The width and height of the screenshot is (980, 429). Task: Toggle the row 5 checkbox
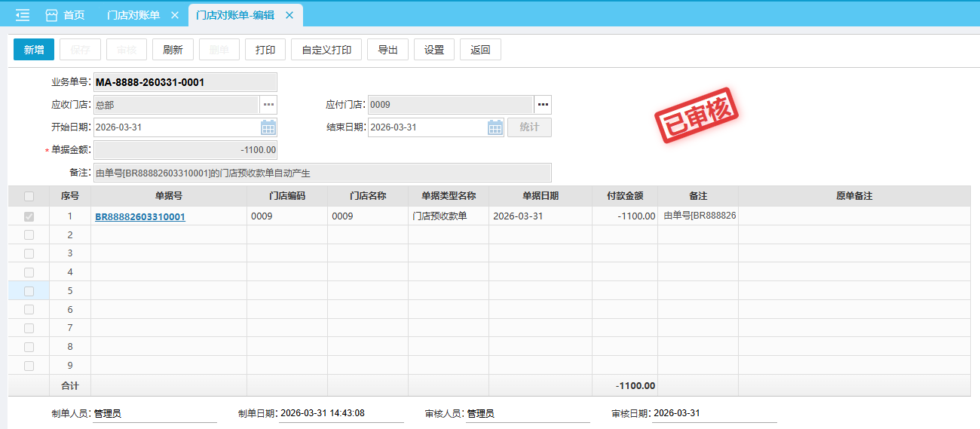tap(29, 290)
